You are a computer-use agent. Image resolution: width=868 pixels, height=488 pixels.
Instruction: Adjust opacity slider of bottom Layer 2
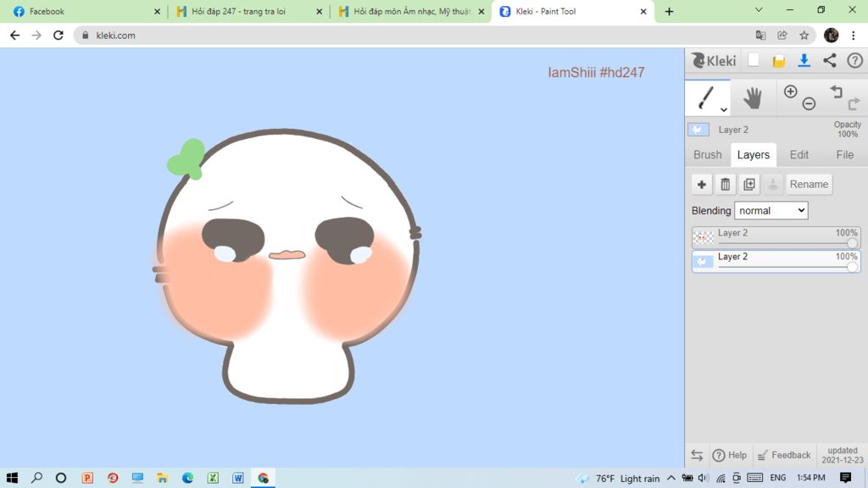[852, 267]
